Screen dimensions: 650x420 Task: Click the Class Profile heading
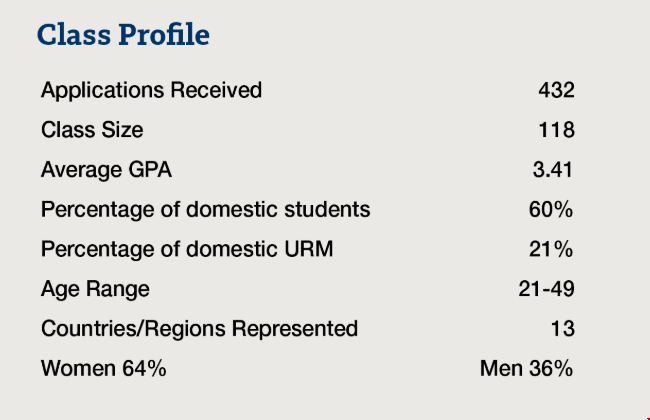[x=123, y=34]
